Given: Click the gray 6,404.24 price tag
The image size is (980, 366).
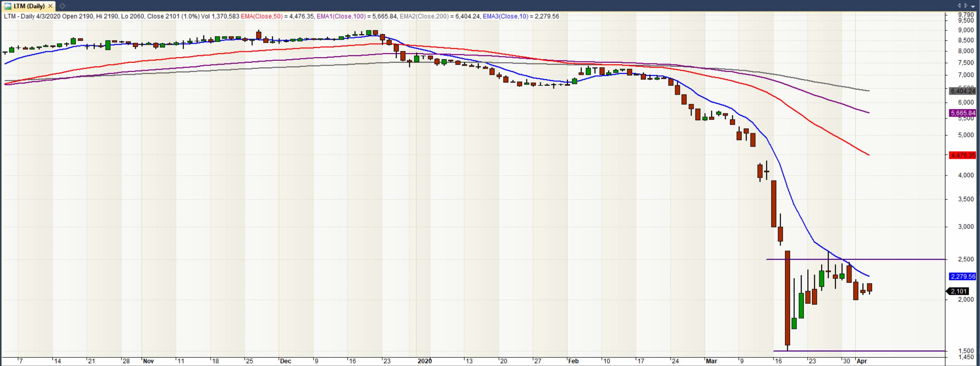Looking at the screenshot, I should (x=962, y=91).
